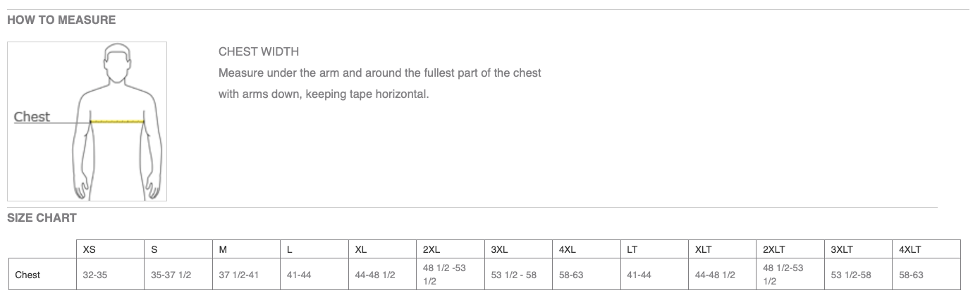Click the yellow chest measuring tape line
Image resolution: width=980 pixels, height=300 pixels.
(x=118, y=122)
